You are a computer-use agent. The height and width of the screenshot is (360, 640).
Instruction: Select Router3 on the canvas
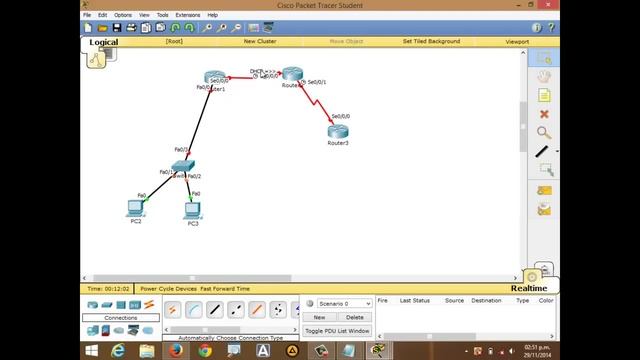point(338,132)
